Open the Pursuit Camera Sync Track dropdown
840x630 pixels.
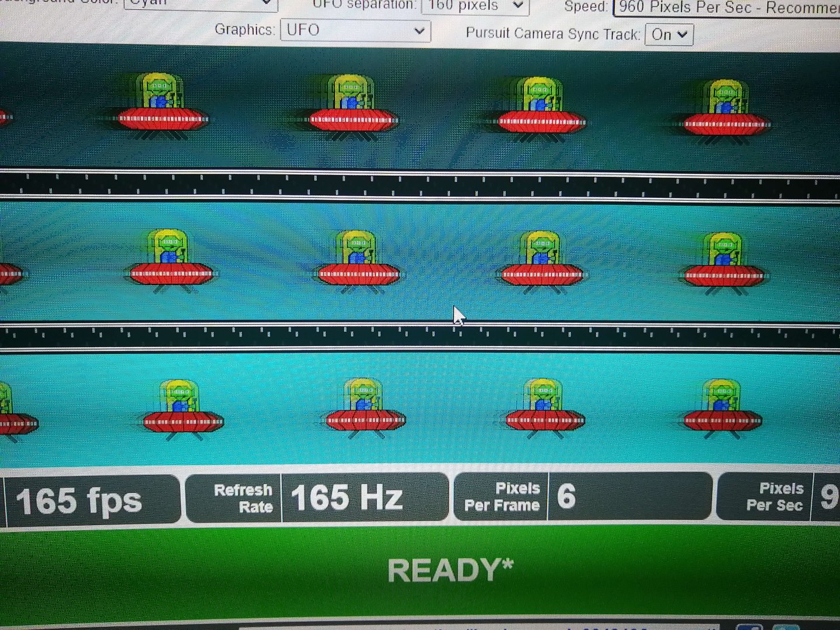(669, 34)
